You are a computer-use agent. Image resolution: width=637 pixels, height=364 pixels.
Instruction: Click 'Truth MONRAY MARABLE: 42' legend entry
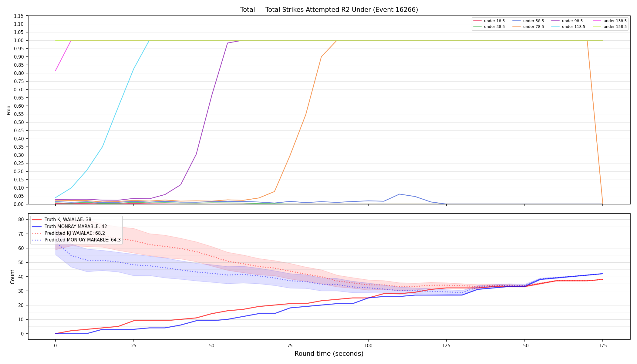[69, 226]
